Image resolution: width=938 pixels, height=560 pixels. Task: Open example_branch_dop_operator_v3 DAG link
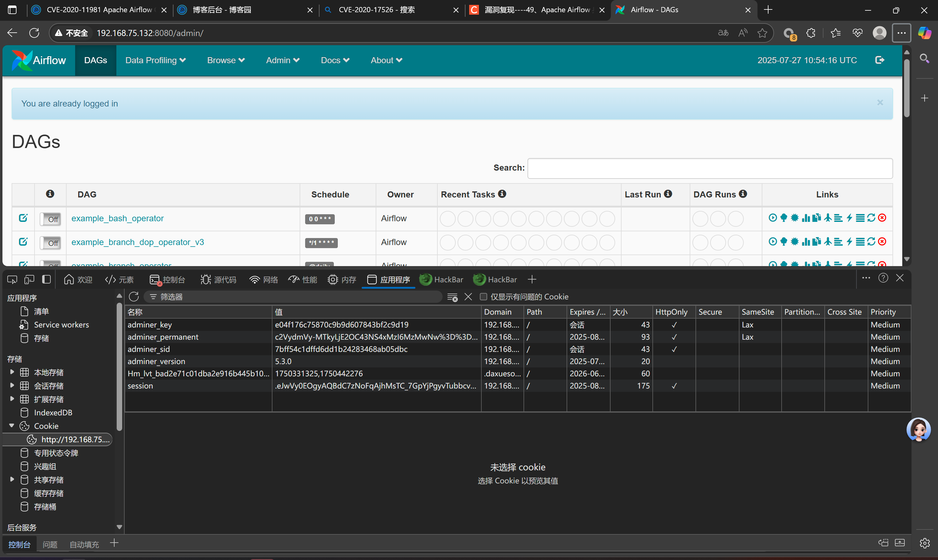[137, 242]
